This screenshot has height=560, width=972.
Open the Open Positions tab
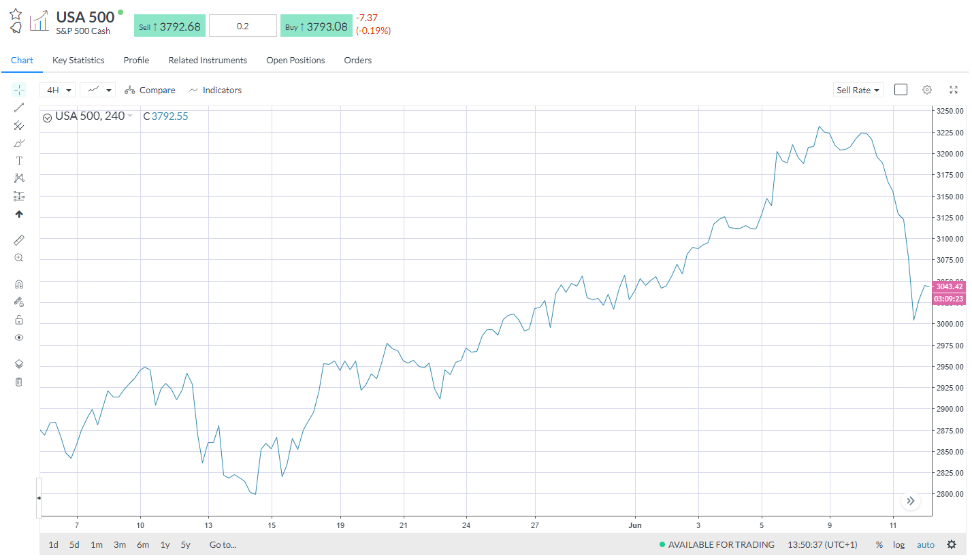tap(295, 60)
